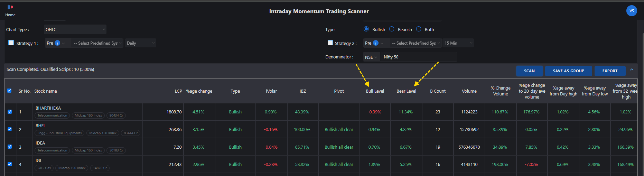Click the 14870 Cr market cap tag

pyautogui.click(x=100, y=168)
